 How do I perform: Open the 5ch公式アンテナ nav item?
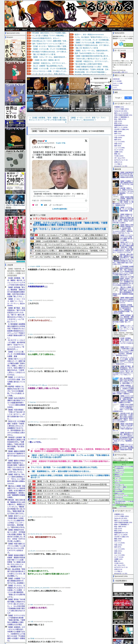[13, 30]
